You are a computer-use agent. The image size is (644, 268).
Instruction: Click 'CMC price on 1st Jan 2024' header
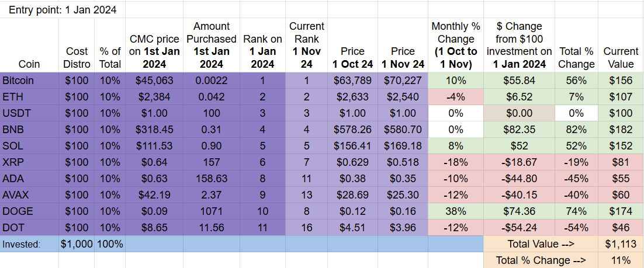[154, 45]
